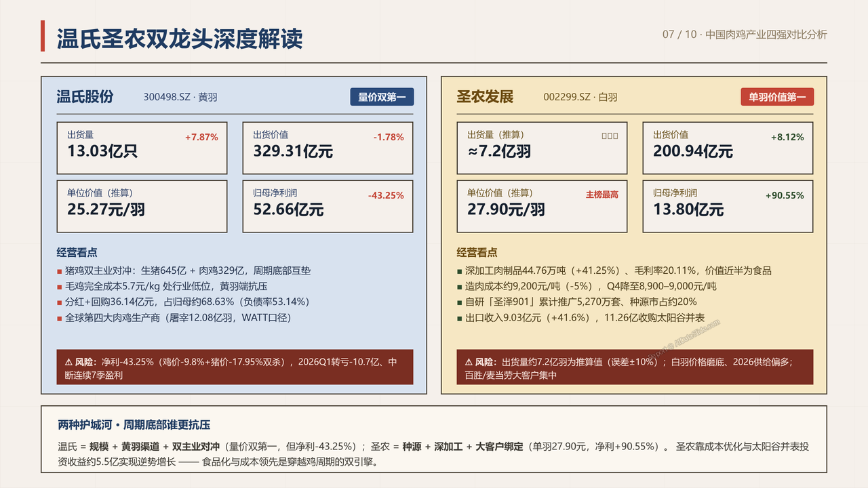
Task: Click the stock code 300498.SZ · 黄羽
Action: click(180, 98)
